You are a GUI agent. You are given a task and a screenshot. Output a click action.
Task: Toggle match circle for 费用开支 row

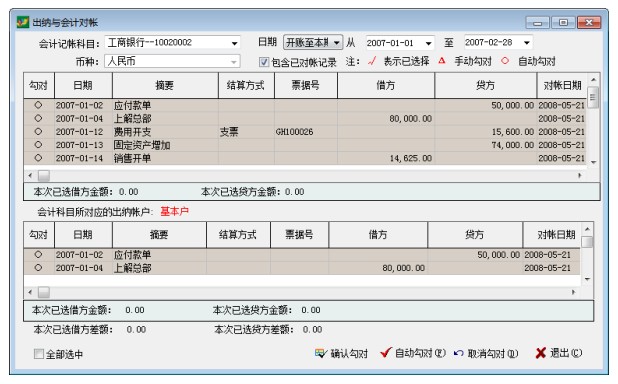[x=38, y=131]
